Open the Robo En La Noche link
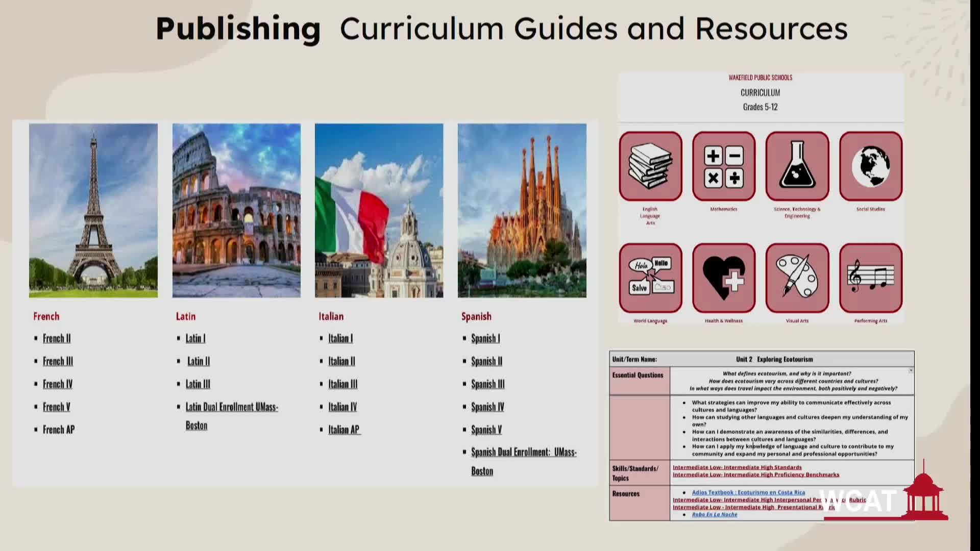 point(715,514)
